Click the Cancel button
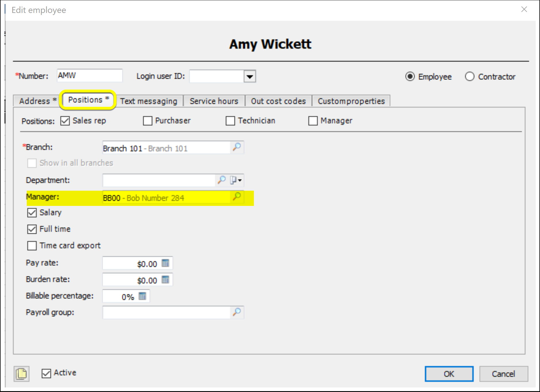Viewport: 540px width, 392px height. 503,374
